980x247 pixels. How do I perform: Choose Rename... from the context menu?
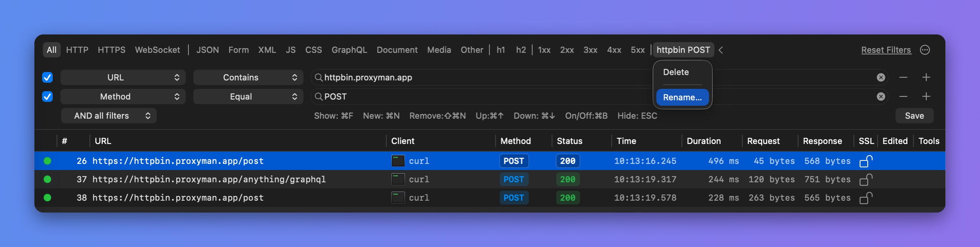tap(683, 97)
